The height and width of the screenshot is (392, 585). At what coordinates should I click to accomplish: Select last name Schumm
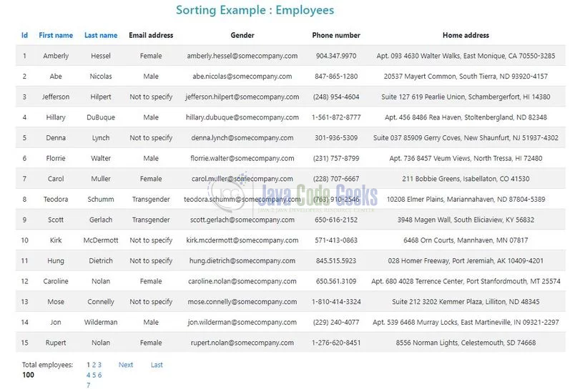click(x=101, y=200)
